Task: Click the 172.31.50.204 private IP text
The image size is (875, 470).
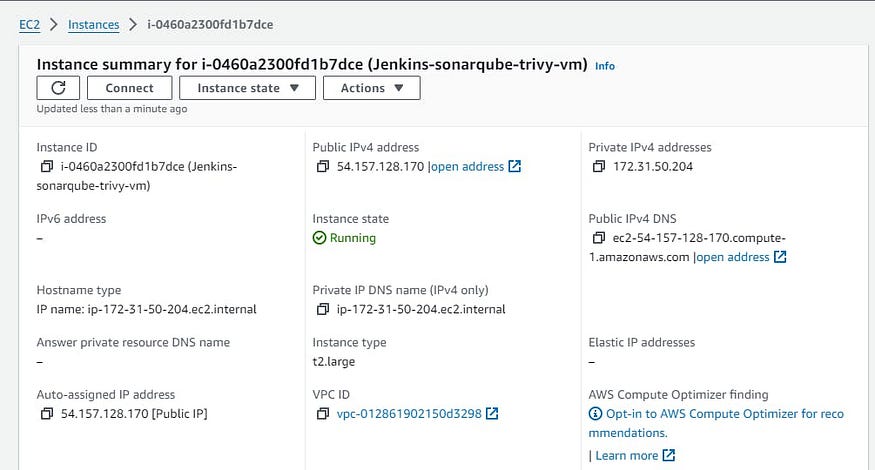Action: pyautogui.click(x=653, y=166)
